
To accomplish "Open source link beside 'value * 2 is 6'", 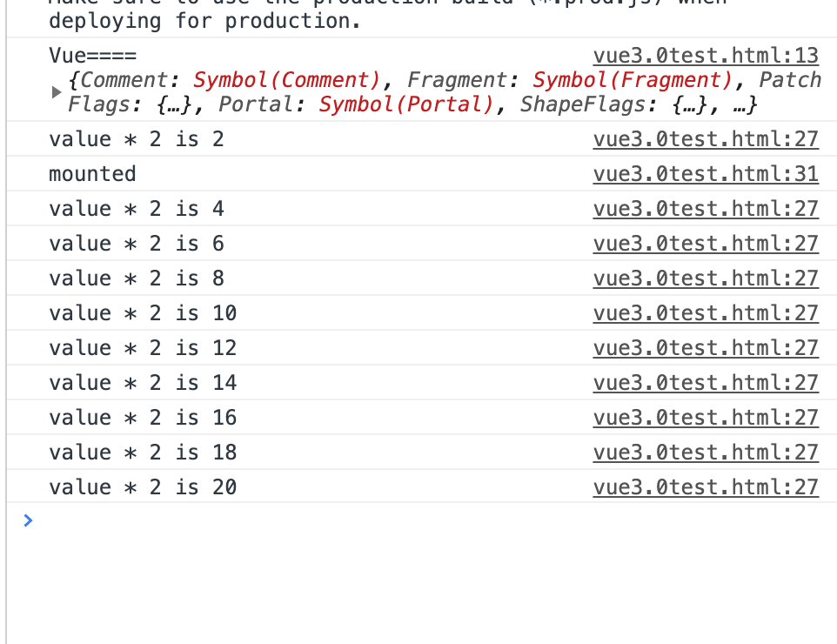I will pos(706,244).
